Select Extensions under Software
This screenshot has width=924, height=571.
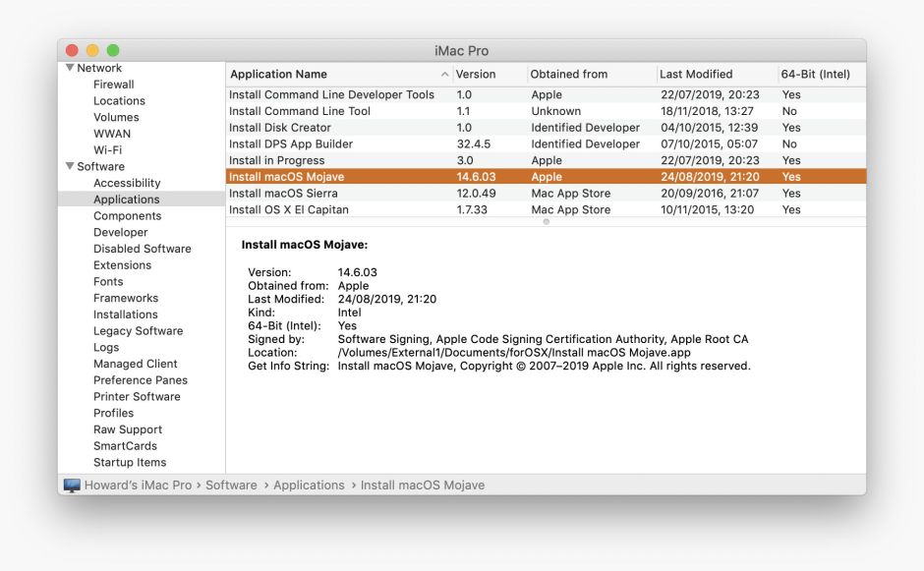click(122, 265)
